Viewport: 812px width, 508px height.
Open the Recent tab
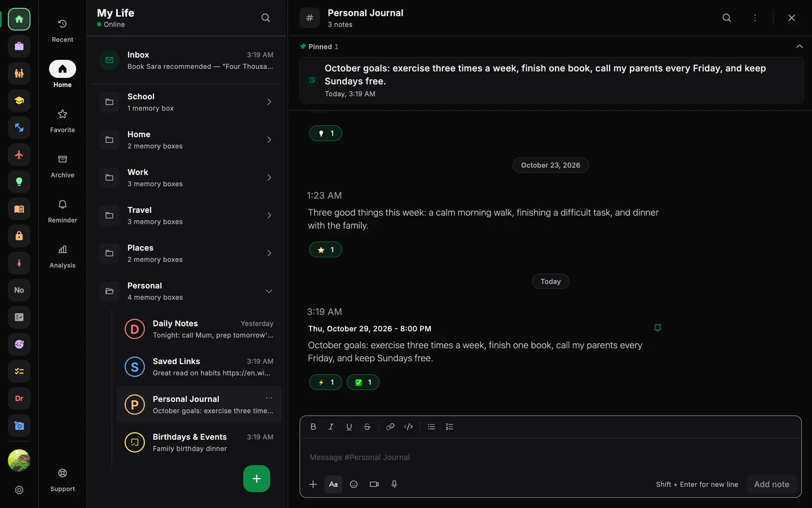(63, 30)
